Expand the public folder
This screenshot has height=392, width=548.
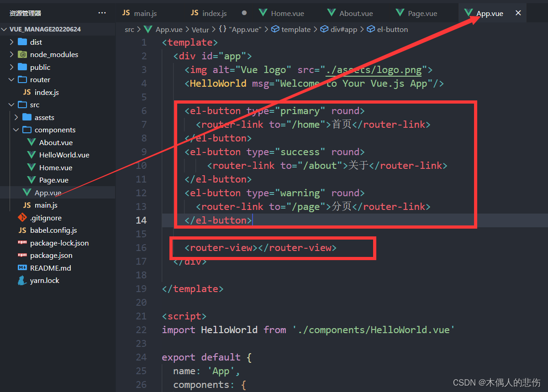pyautogui.click(x=12, y=67)
